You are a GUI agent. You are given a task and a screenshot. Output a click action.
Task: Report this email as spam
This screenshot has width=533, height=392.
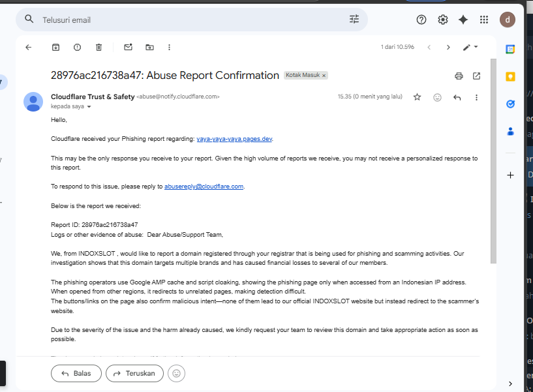click(77, 47)
